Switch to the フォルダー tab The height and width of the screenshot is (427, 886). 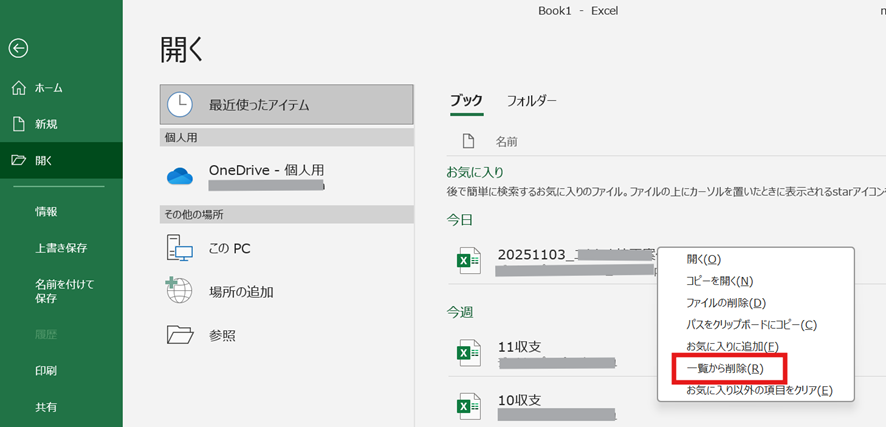[531, 100]
